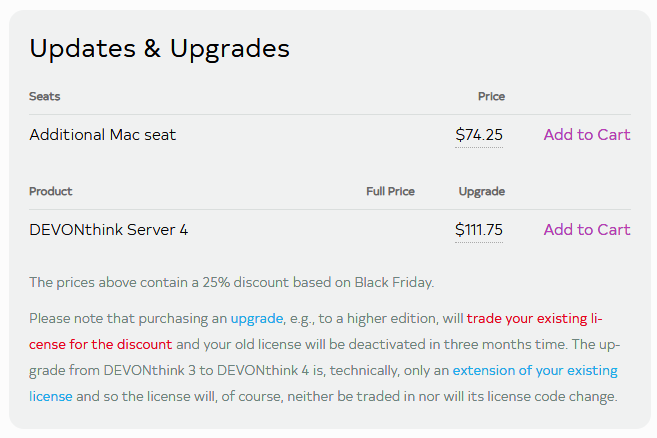The height and width of the screenshot is (438, 657).
Task: Click the "Upgrade" column header
Action: pos(482,191)
